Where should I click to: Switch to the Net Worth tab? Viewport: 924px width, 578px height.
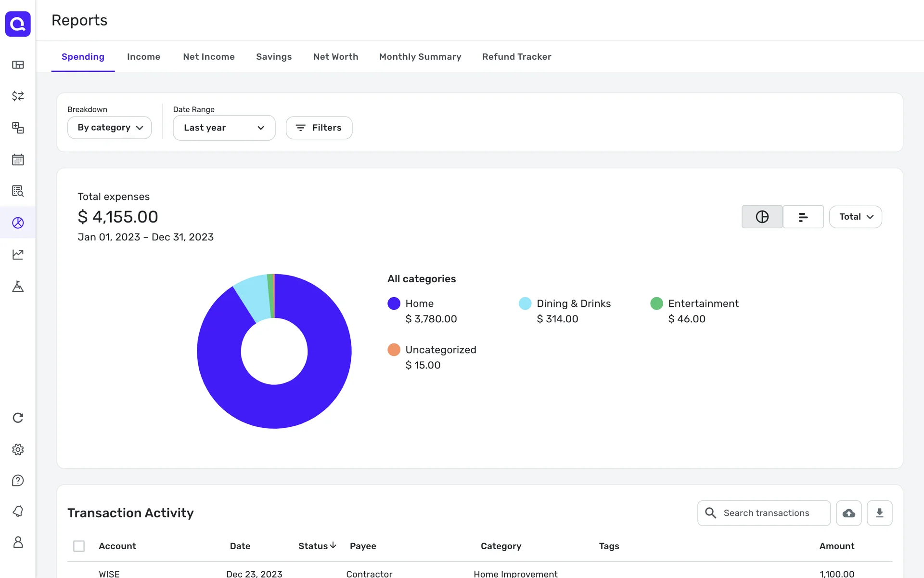(x=335, y=57)
